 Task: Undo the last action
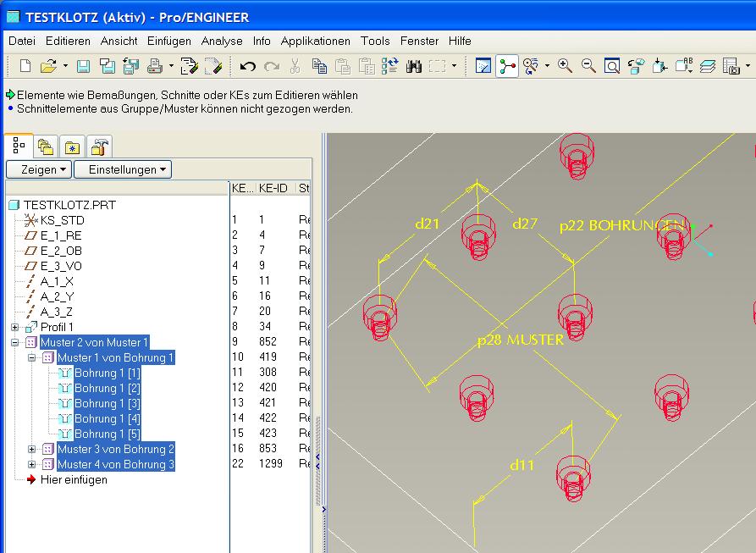point(248,65)
